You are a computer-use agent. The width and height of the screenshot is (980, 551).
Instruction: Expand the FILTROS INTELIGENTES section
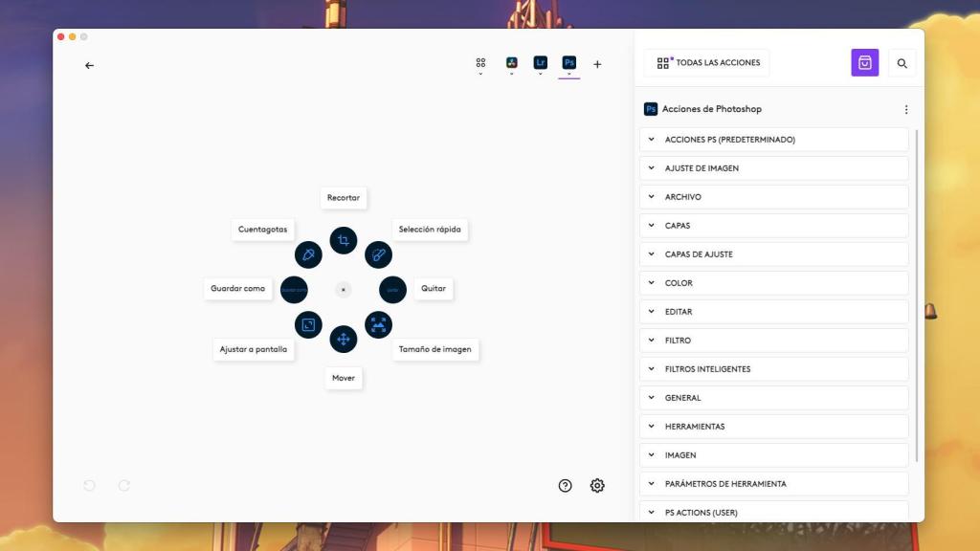(773, 369)
